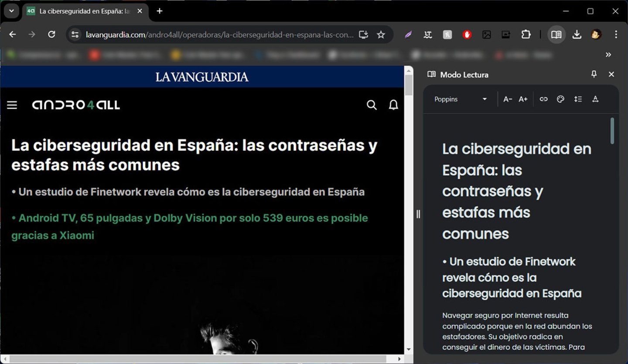
Task: Click the side panel resize handle
Action: 418,214
